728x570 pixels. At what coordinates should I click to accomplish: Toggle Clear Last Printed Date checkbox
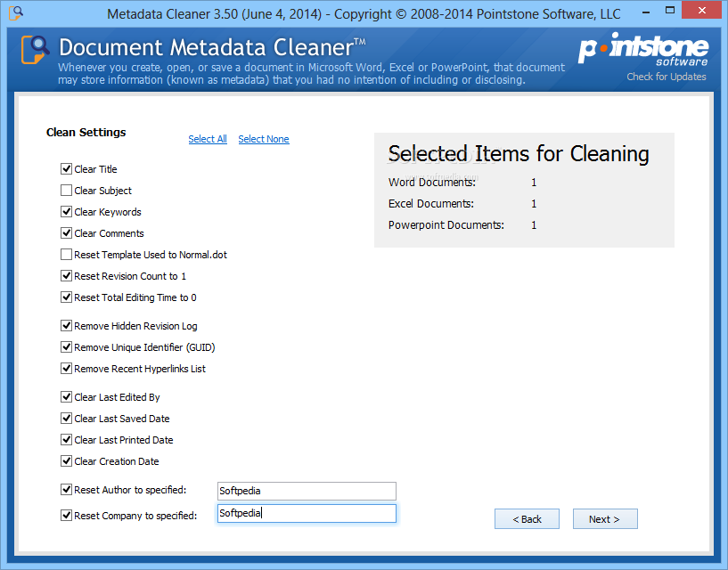(67, 440)
